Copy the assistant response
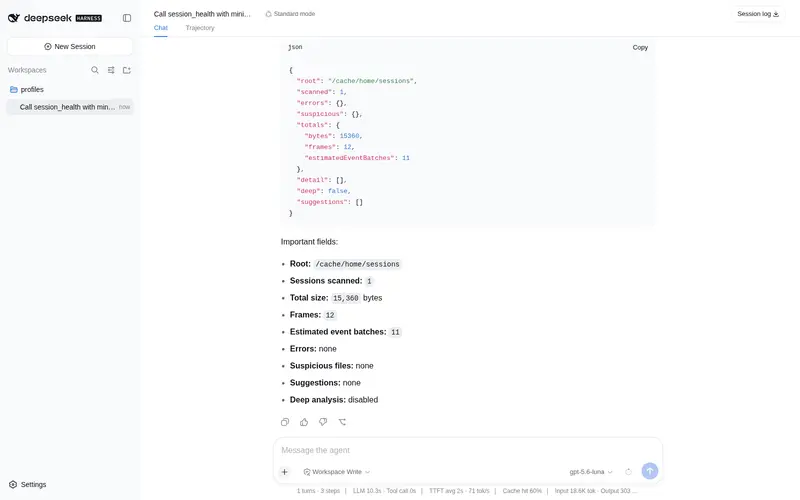The height and width of the screenshot is (500, 800). pyautogui.click(x=285, y=422)
